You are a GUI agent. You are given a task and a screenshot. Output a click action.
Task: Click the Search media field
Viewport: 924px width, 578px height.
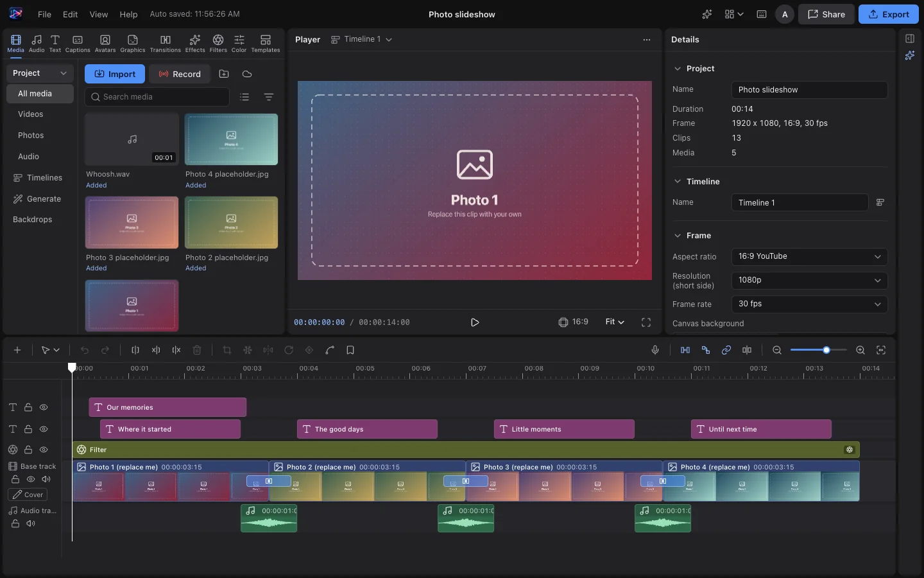(x=157, y=97)
